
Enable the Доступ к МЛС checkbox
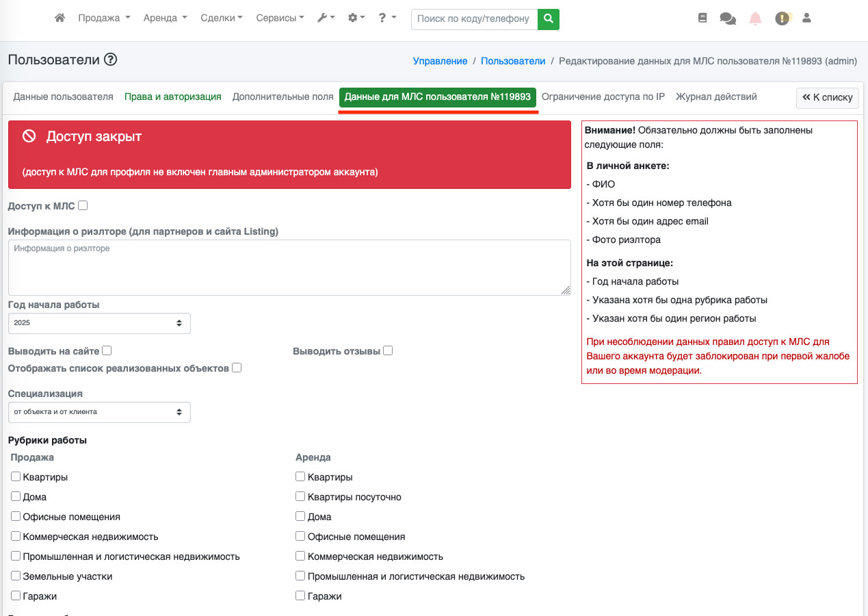coord(83,205)
